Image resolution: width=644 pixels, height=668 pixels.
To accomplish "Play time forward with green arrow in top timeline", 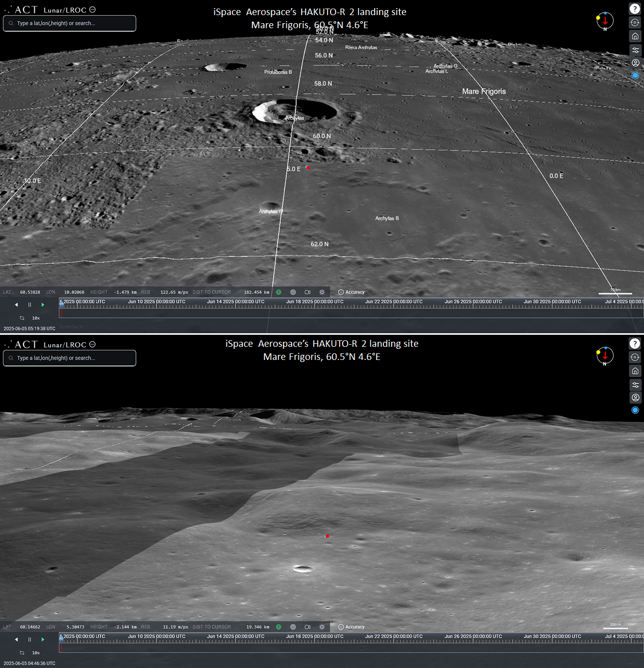I will click(x=43, y=305).
